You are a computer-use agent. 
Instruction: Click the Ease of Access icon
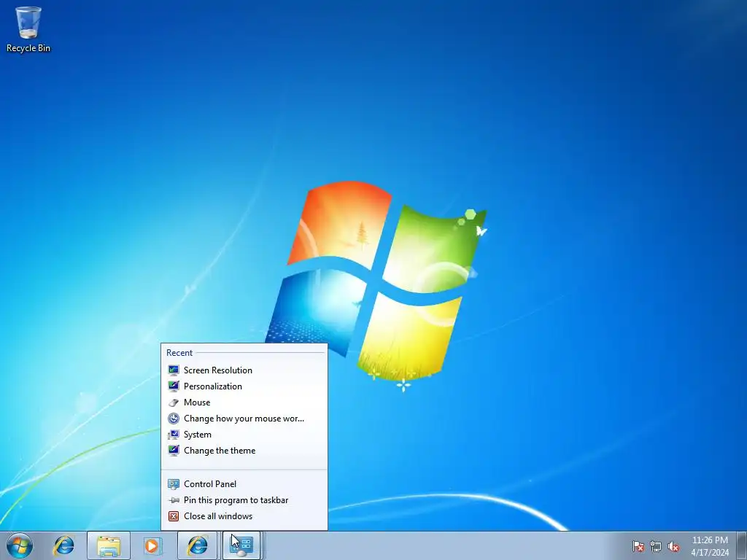pyautogui.click(x=174, y=419)
